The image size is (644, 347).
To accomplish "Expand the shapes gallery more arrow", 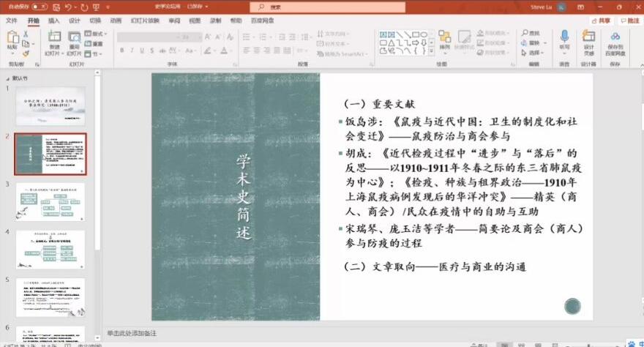I will [x=431, y=51].
